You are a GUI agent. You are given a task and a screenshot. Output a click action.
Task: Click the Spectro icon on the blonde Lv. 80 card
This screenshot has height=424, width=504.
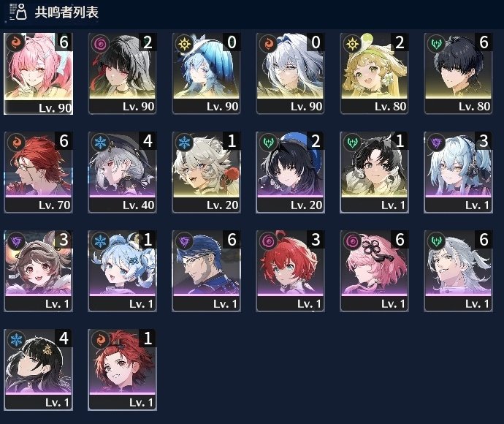[352, 44]
